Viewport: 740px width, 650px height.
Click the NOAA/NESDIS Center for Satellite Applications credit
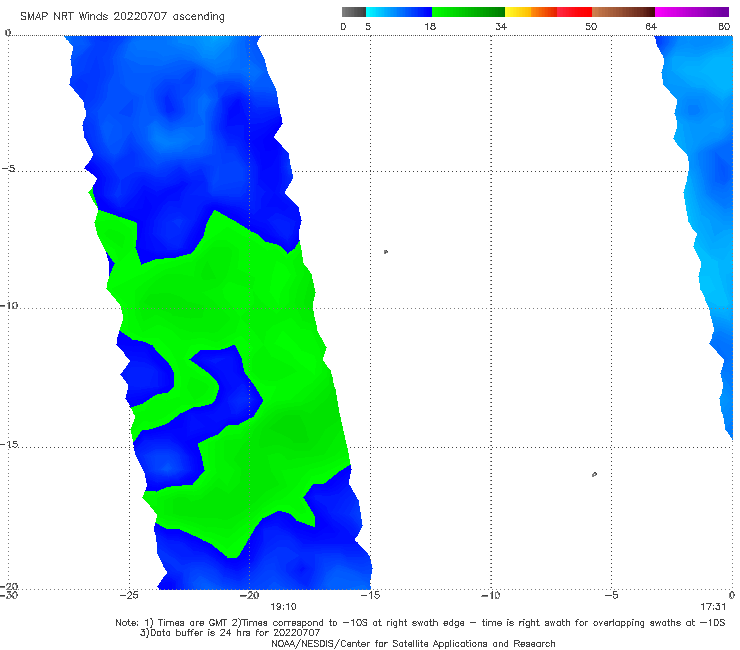coord(413,643)
